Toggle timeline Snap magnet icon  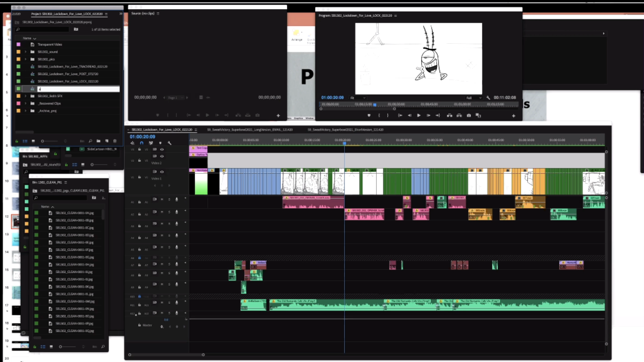[141, 143]
